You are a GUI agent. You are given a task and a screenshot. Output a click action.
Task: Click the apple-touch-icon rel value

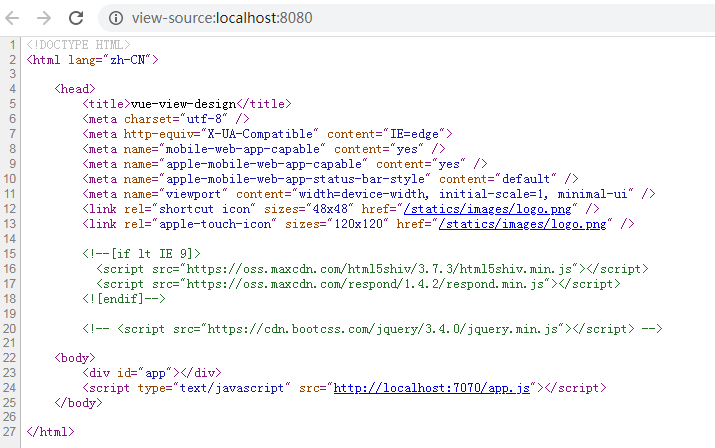(215, 224)
